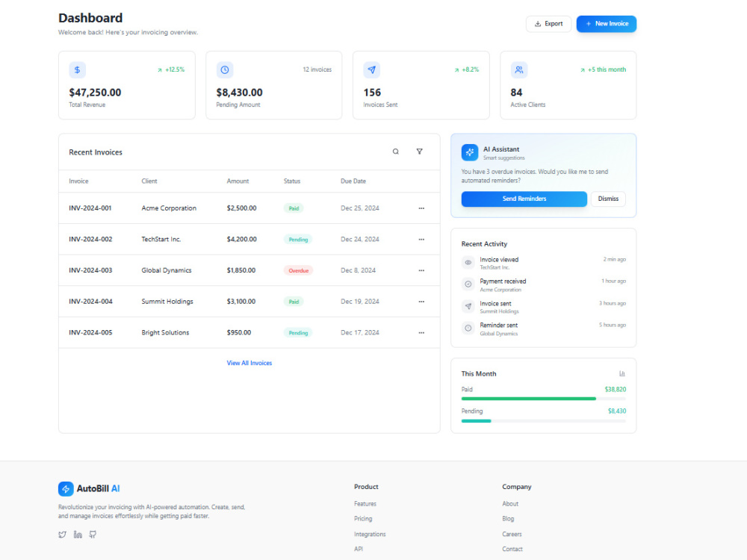Image resolution: width=747 pixels, height=560 pixels.
Task: Open the Features footer link
Action: (365, 504)
